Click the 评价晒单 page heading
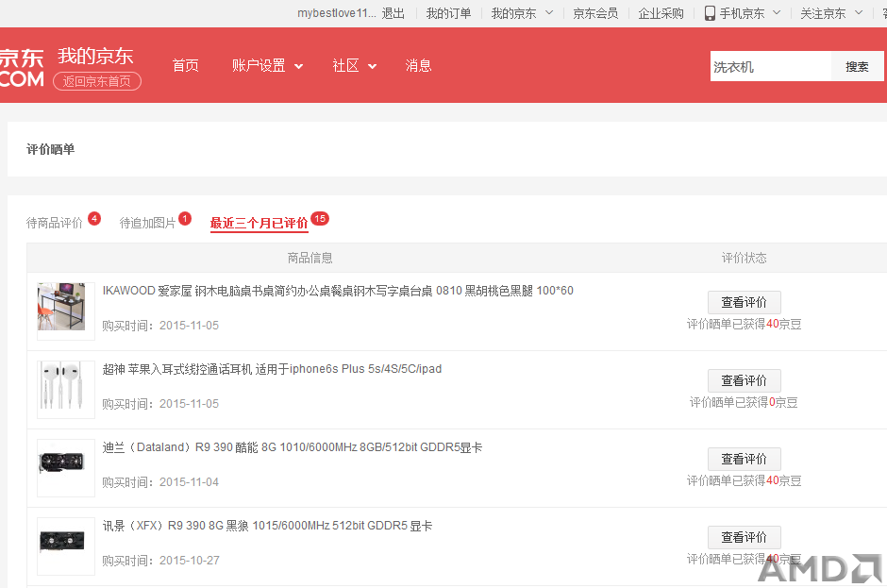Image resolution: width=887 pixels, height=588 pixels. [x=50, y=149]
